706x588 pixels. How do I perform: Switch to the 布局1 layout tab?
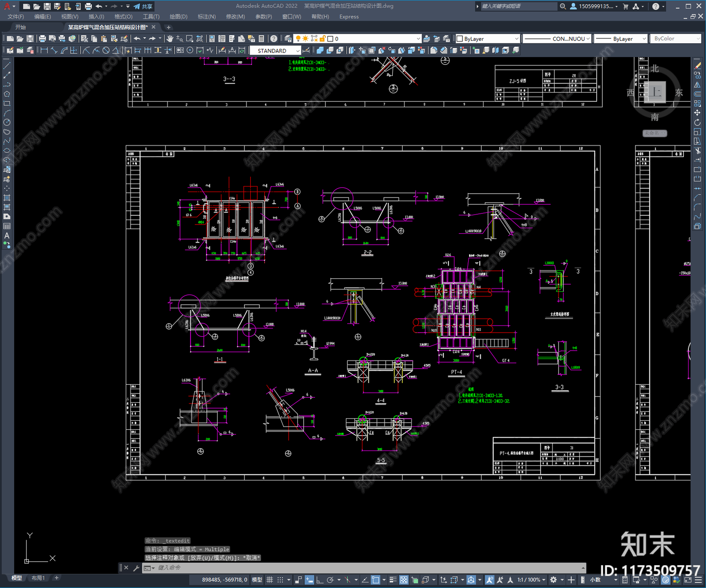[x=38, y=578]
